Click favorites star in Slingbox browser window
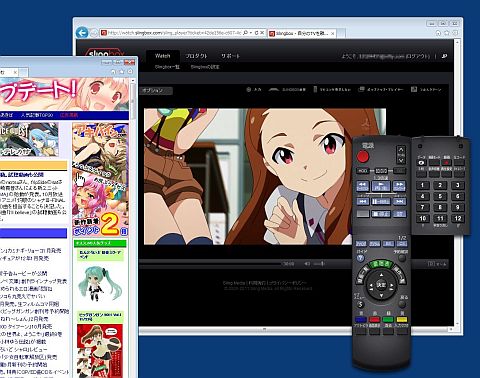 [x=447, y=33]
